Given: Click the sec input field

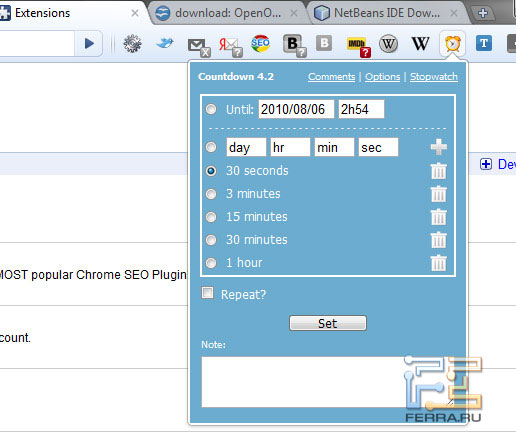Looking at the screenshot, I should (378, 147).
